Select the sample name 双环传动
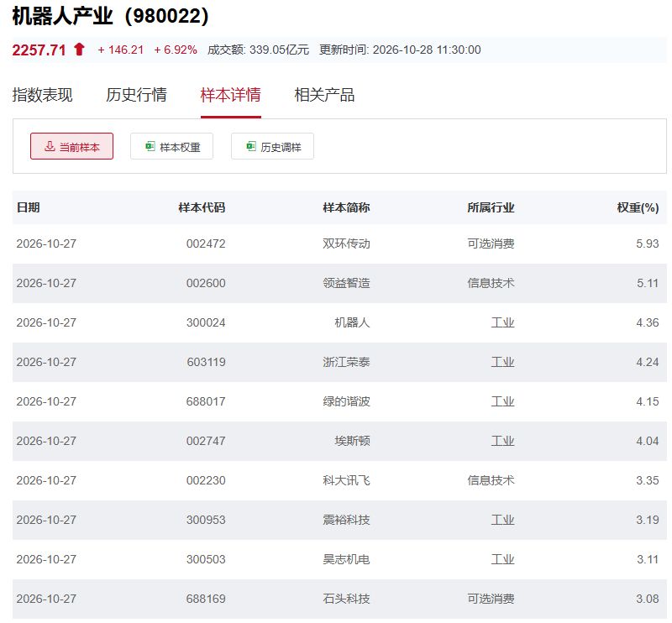672x623 pixels. click(x=346, y=243)
